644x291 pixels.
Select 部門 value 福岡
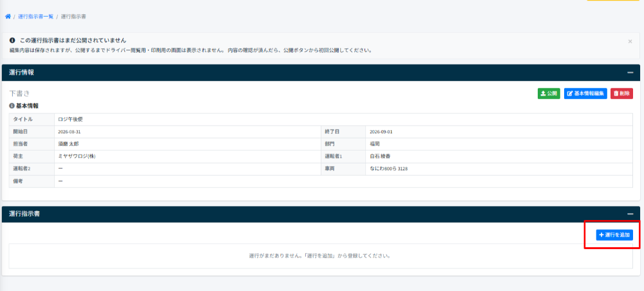click(x=374, y=144)
